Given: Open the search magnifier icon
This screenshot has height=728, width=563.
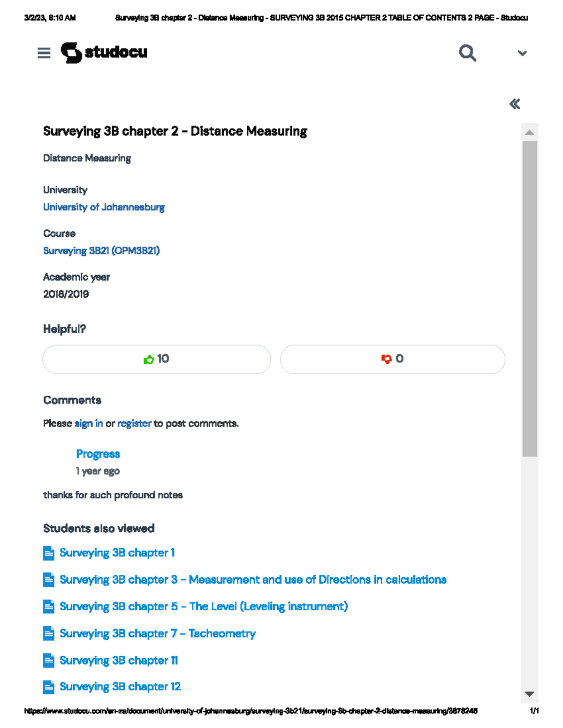Looking at the screenshot, I should (467, 53).
